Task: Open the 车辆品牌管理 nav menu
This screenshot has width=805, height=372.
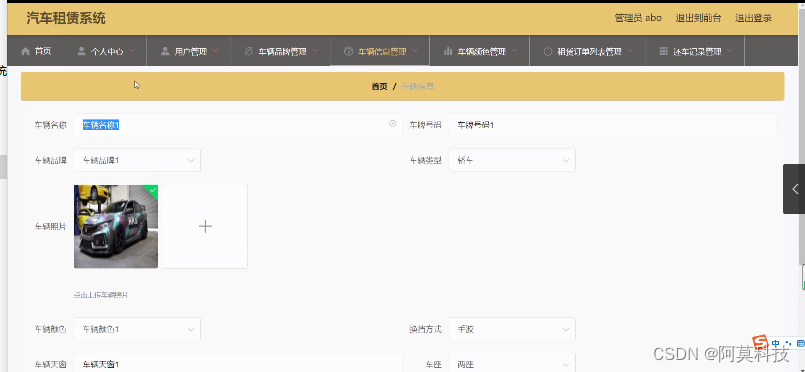Action: [x=280, y=51]
